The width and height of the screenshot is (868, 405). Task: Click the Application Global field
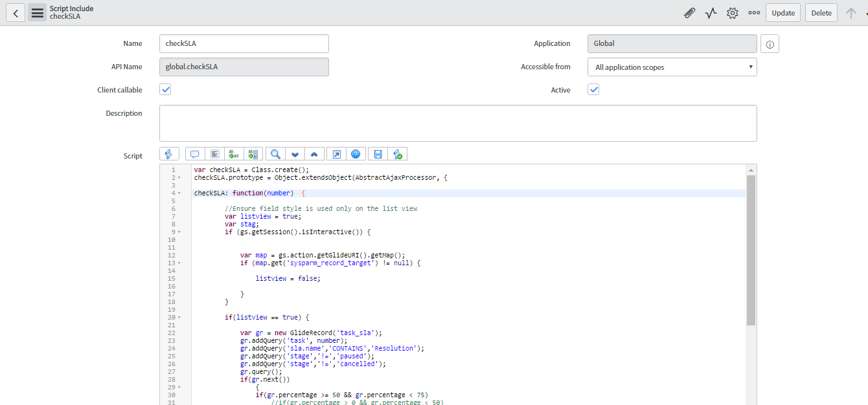point(672,43)
